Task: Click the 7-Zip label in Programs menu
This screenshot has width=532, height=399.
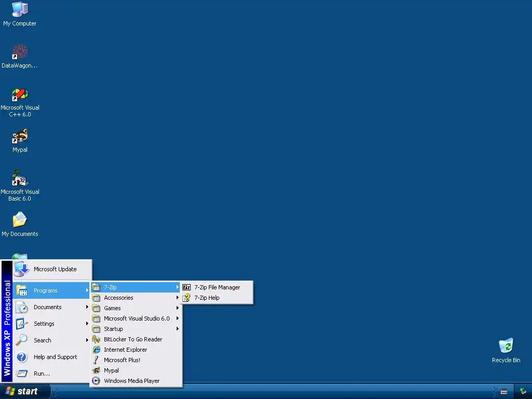Action: click(110, 287)
